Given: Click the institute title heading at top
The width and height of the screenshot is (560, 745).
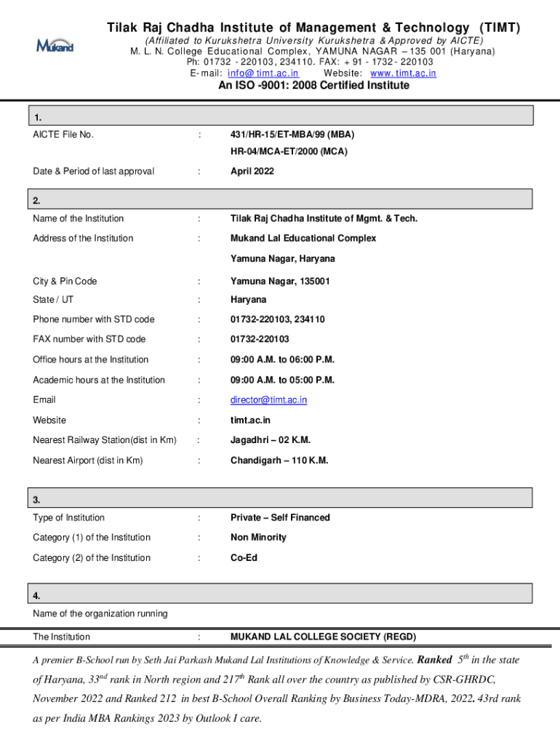Looking at the screenshot, I should pyautogui.click(x=313, y=28).
